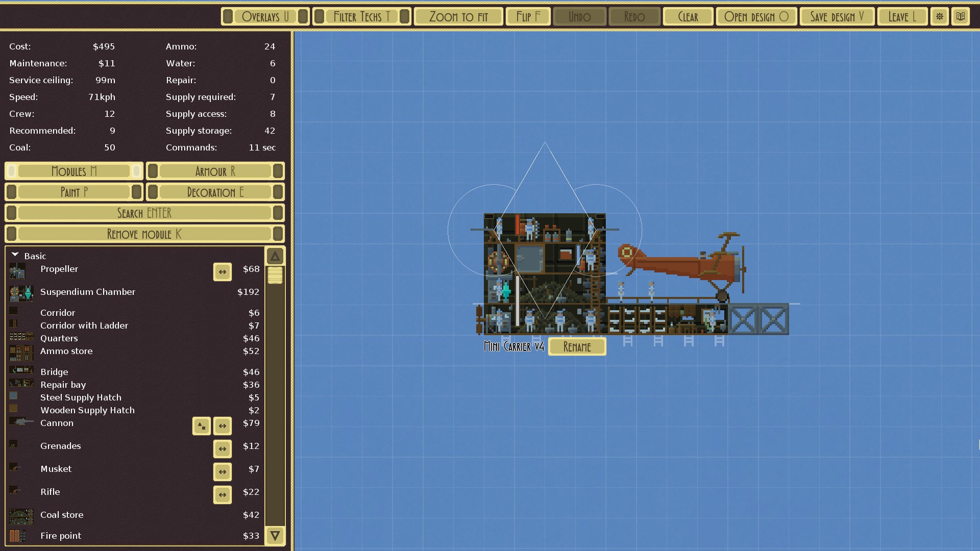The image size is (980, 551).
Task: Open the manual book icon
Action: tap(960, 16)
